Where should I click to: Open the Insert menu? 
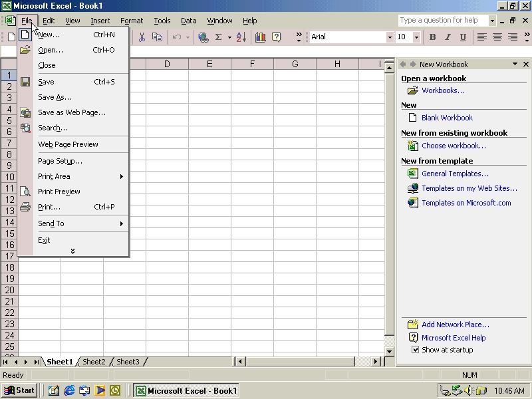click(x=100, y=21)
